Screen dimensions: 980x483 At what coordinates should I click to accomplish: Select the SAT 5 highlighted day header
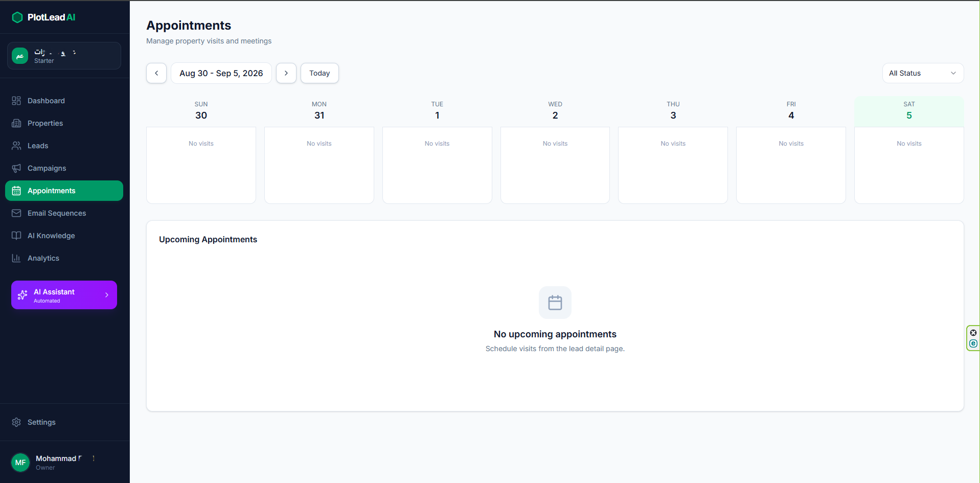909,111
